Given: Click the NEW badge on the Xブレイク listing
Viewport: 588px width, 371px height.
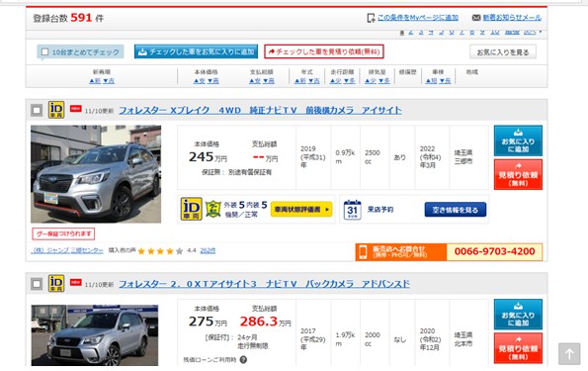Looking at the screenshot, I should tap(76, 109).
